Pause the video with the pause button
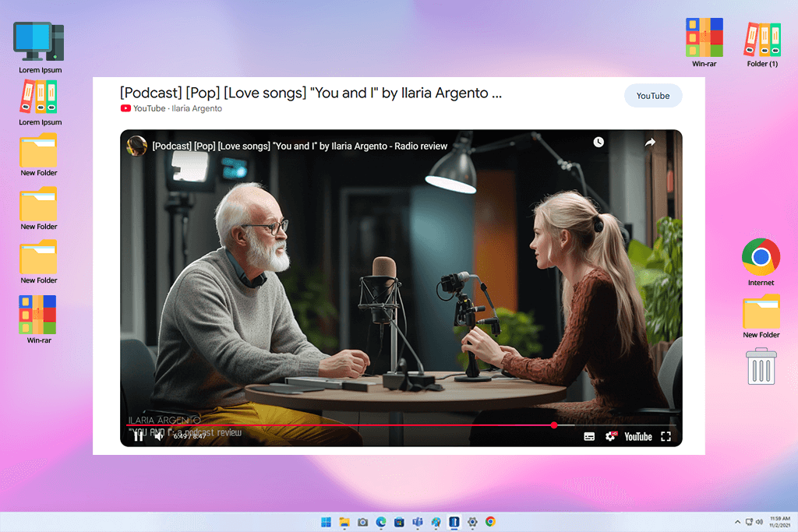Viewport: 798px width, 532px height. pyautogui.click(x=139, y=436)
